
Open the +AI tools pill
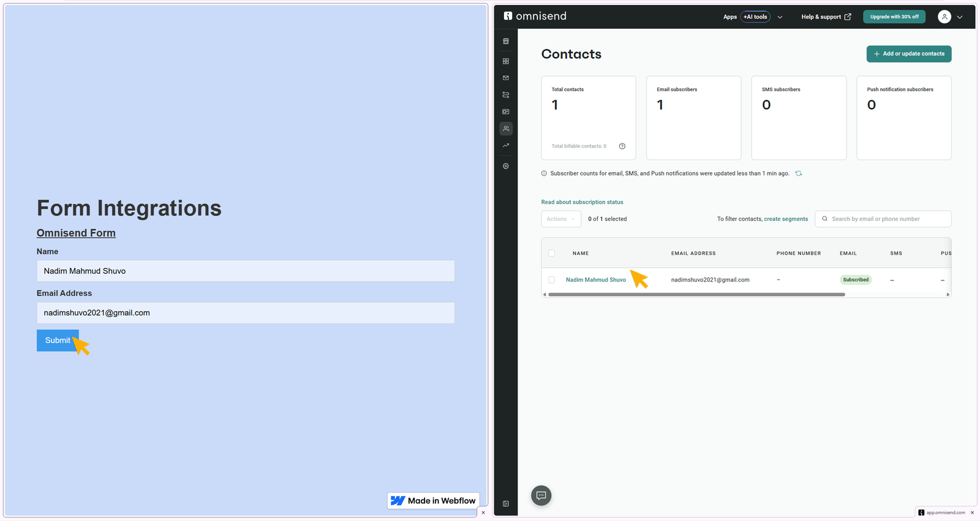coord(755,17)
